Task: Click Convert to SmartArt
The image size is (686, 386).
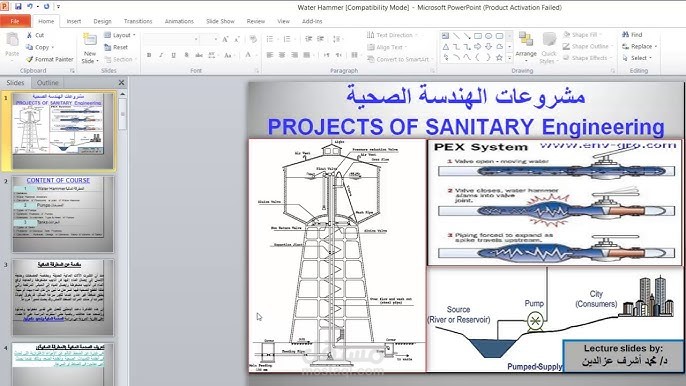Action: click(x=400, y=59)
